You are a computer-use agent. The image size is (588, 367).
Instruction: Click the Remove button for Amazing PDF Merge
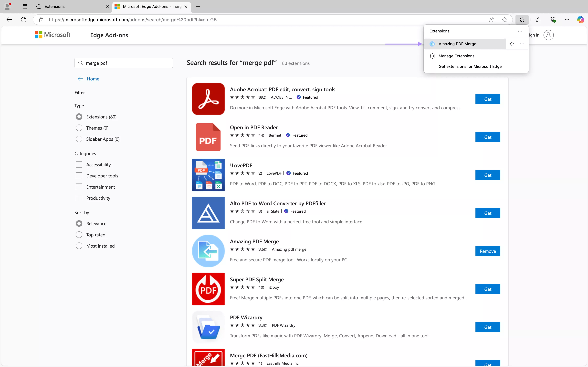(x=488, y=251)
